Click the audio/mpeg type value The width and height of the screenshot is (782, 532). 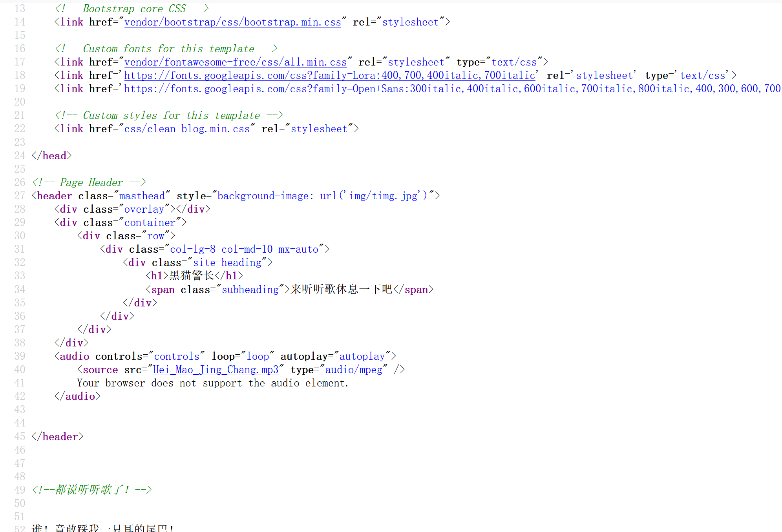pos(353,370)
